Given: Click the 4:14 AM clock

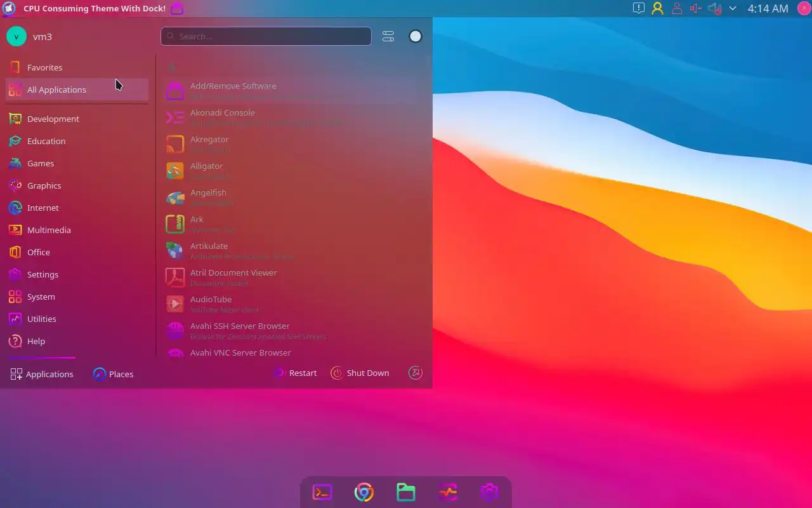Looking at the screenshot, I should [768, 8].
